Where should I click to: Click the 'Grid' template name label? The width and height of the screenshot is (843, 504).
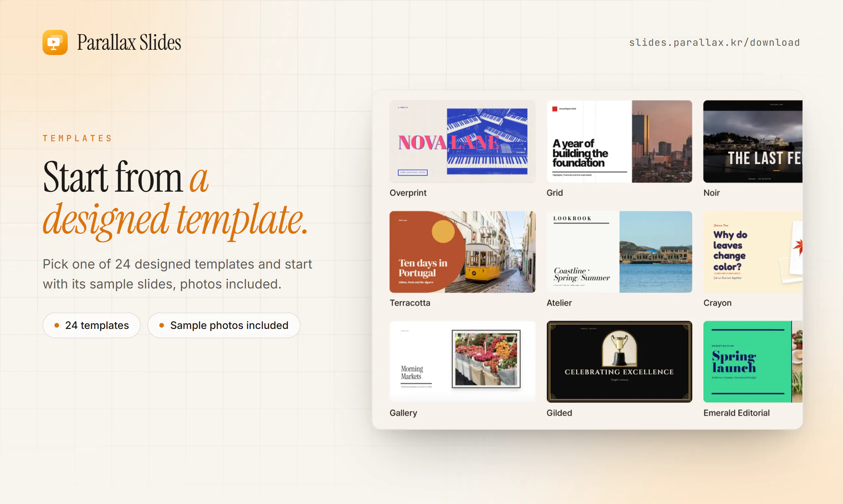point(554,193)
